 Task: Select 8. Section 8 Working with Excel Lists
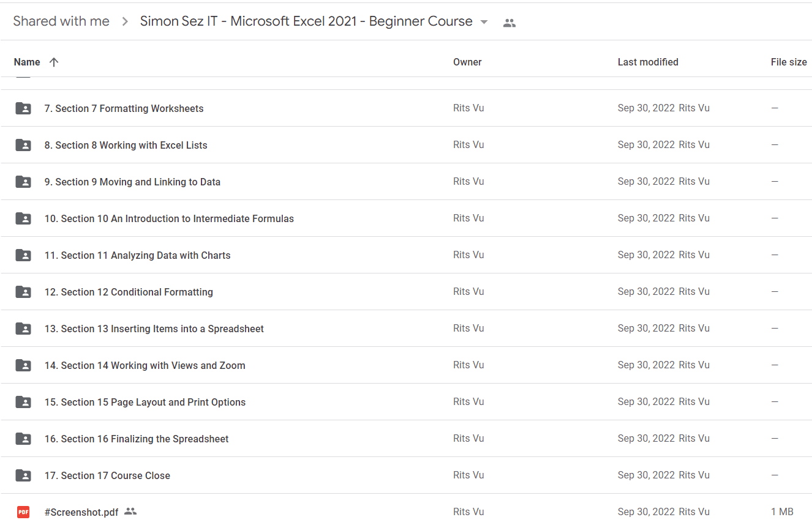click(x=126, y=145)
